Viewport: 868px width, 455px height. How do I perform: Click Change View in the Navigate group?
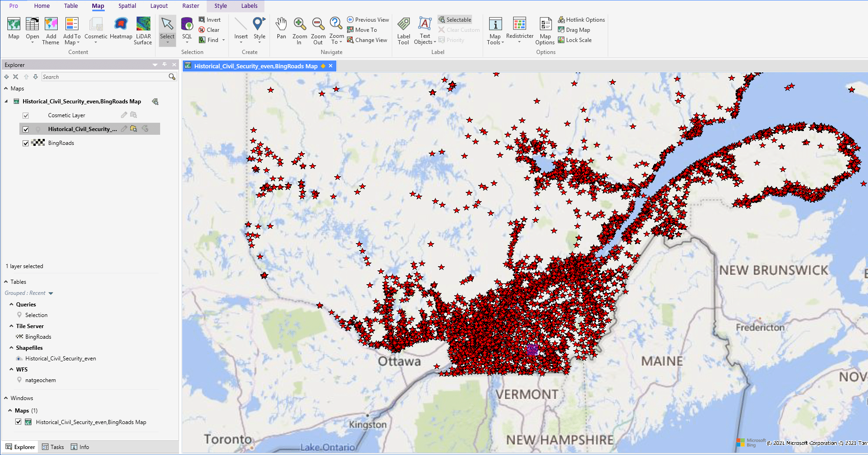click(368, 40)
